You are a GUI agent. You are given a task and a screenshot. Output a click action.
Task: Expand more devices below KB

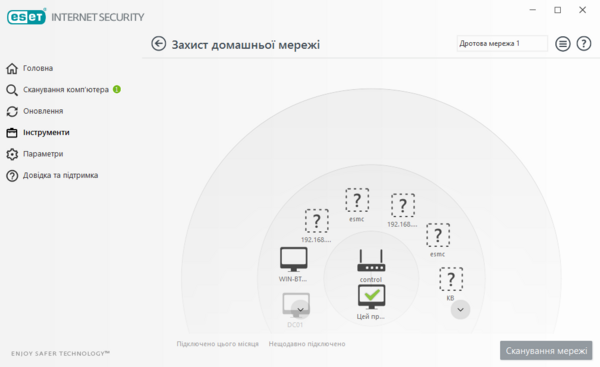tap(460, 310)
